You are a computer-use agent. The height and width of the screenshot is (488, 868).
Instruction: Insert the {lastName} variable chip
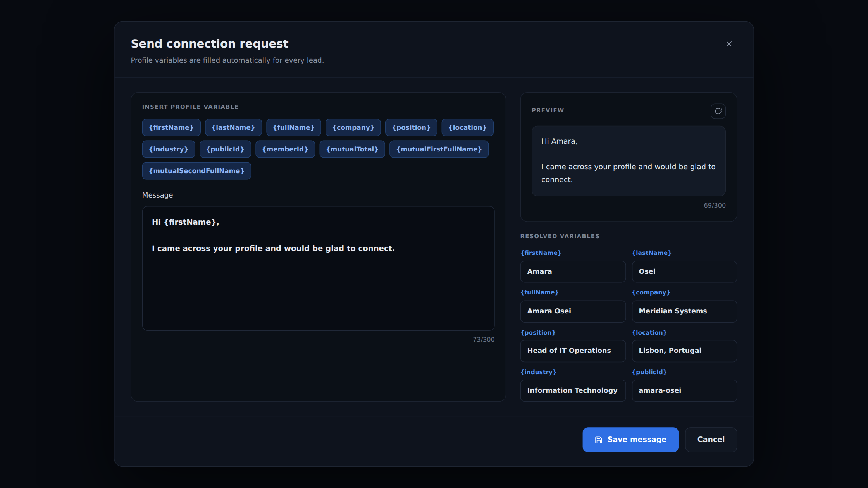(233, 127)
